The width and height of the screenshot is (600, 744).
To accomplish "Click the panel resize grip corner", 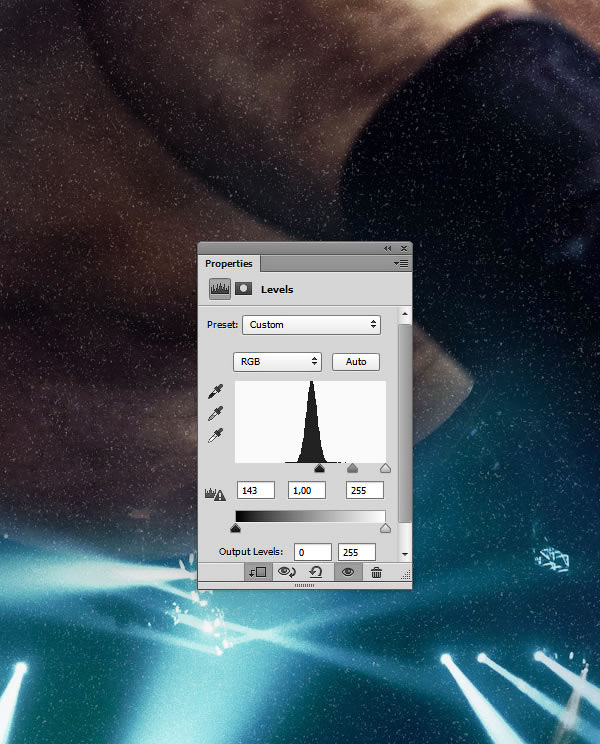I will [x=406, y=575].
